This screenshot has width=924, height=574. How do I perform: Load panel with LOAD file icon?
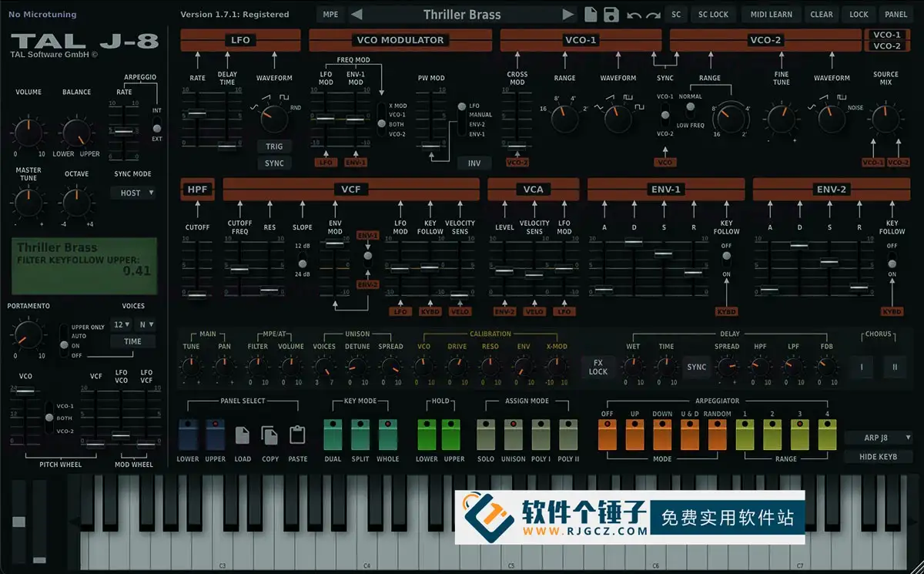(x=243, y=435)
